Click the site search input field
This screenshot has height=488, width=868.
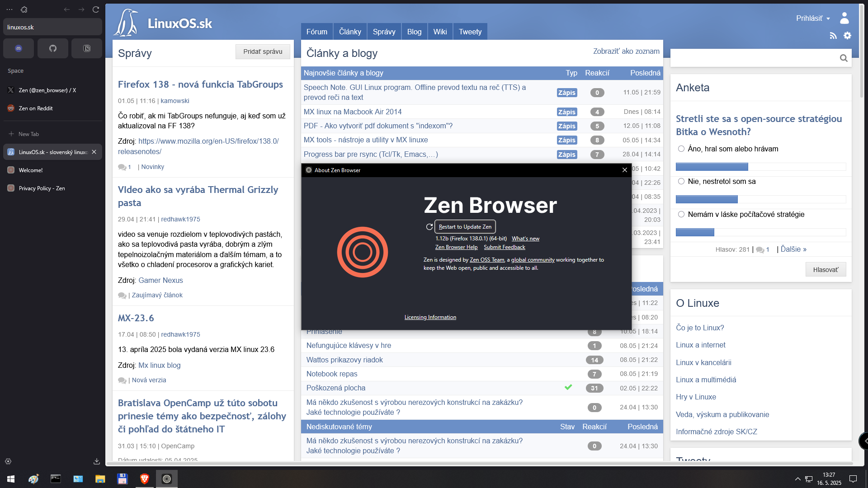click(x=754, y=58)
